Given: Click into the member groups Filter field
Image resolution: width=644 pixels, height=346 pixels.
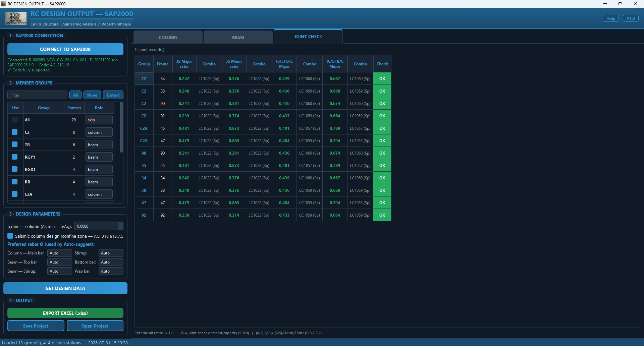Looking at the screenshot, I should (x=37, y=95).
